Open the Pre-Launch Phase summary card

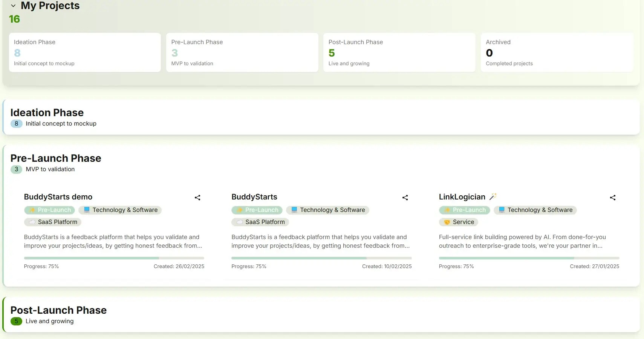tap(242, 52)
